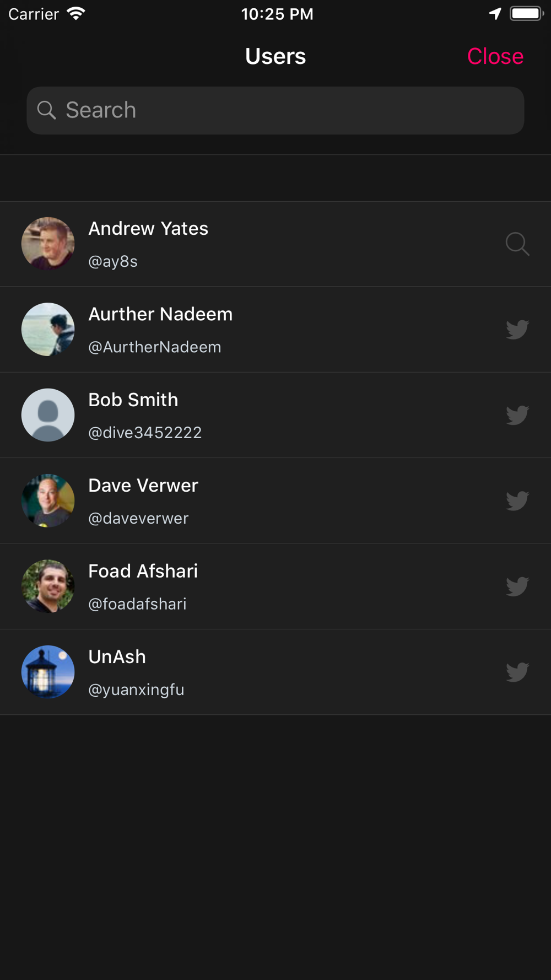The height and width of the screenshot is (980, 551).
Task: Select the UnAsh name label
Action: point(117,656)
